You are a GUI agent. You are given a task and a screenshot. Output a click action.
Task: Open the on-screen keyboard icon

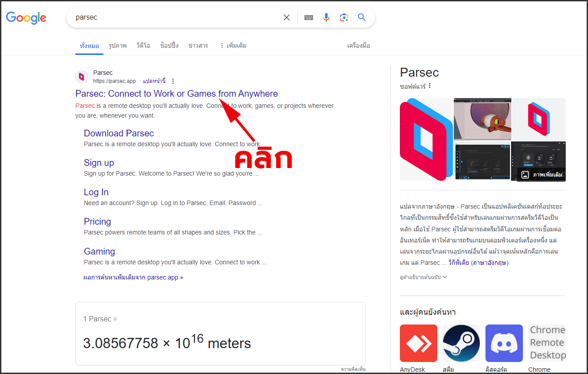coord(308,17)
